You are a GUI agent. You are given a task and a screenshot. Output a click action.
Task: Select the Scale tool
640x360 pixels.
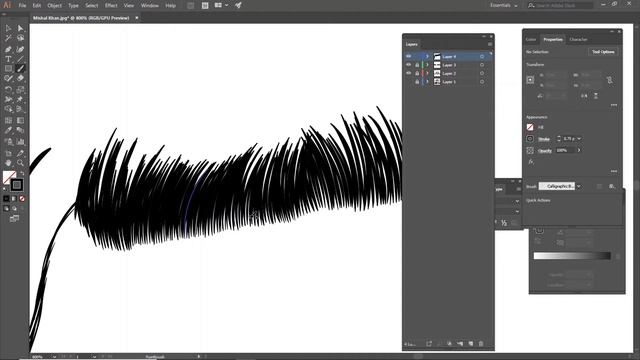20,89
